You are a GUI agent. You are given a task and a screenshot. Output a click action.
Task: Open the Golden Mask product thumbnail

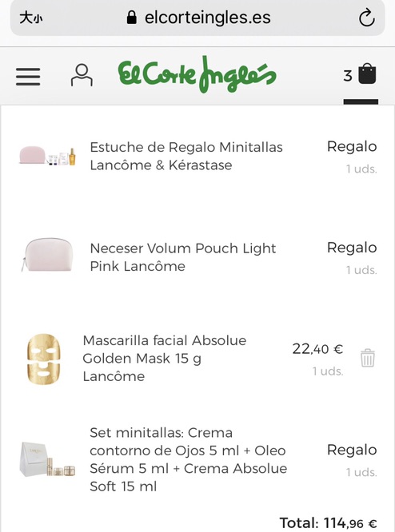tap(43, 359)
